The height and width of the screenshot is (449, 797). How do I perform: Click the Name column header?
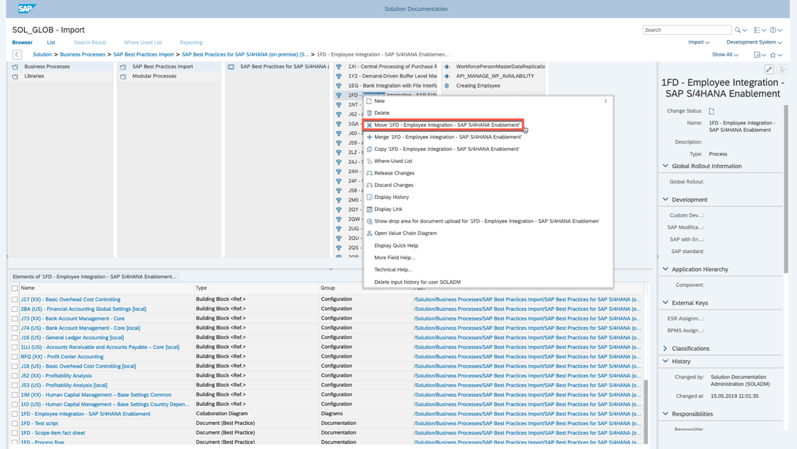[27, 288]
